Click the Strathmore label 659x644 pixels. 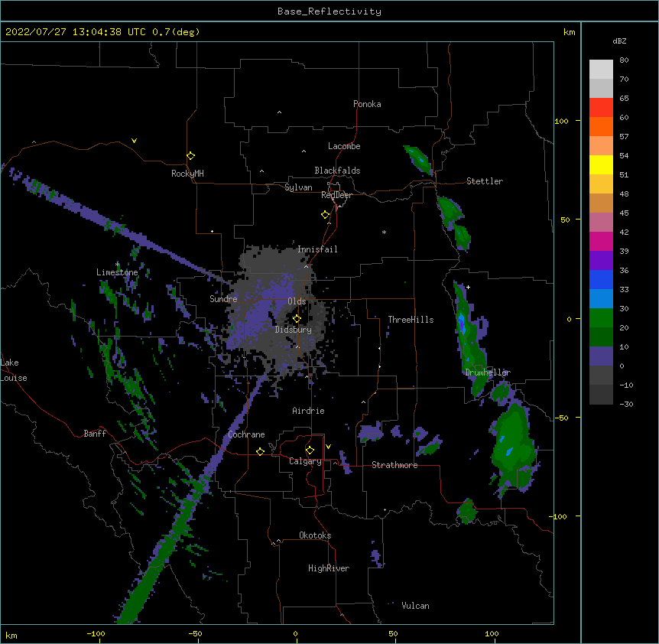point(394,465)
